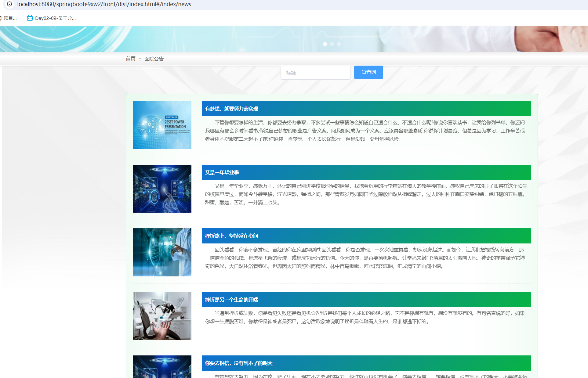Click the localhost URL in the address bar
This screenshot has width=588, height=378.
pos(104,4)
